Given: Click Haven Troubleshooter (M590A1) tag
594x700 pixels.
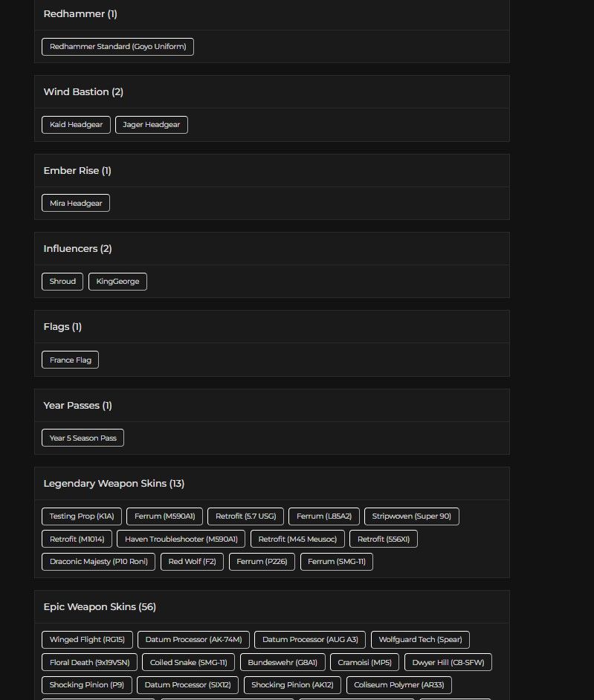Looking at the screenshot, I should click(181, 539).
